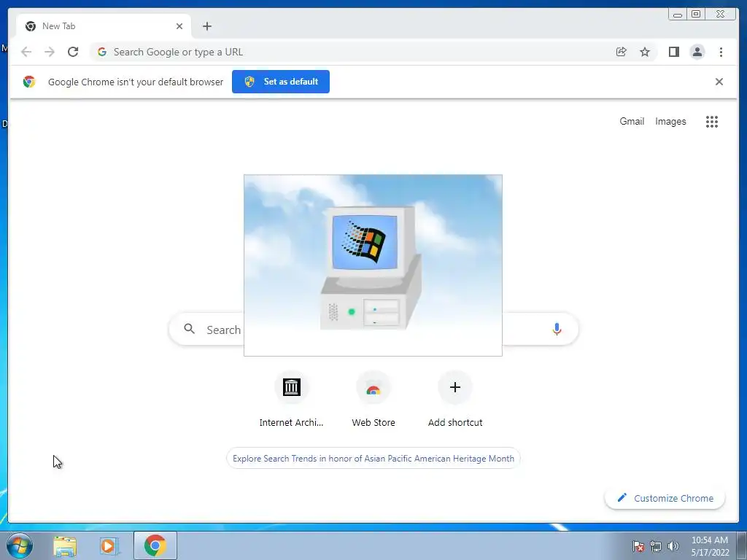
Task: Open Images link
Action: pos(670,122)
